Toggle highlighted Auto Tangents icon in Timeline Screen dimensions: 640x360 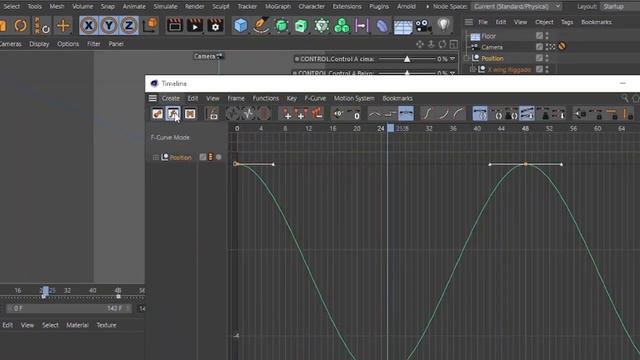point(480,114)
